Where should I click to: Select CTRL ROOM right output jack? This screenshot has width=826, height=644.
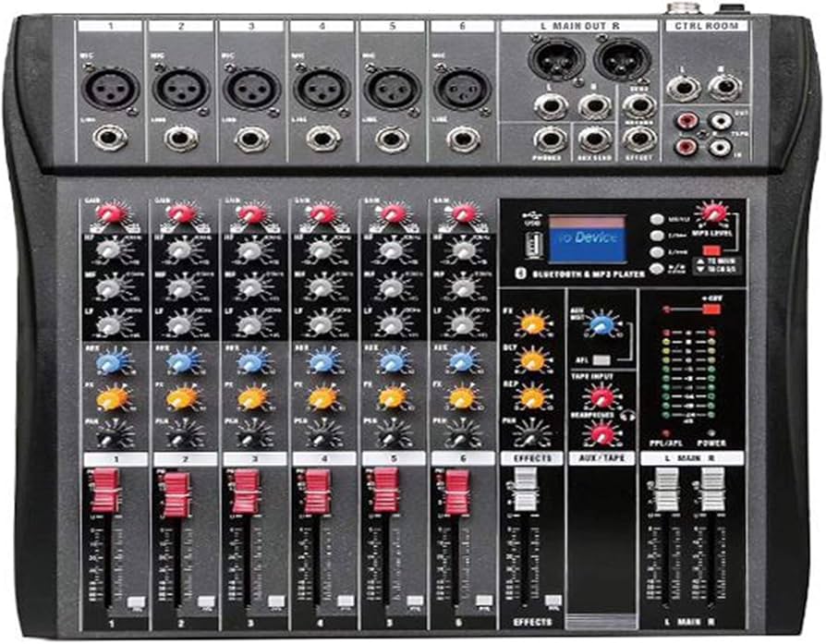725,87
